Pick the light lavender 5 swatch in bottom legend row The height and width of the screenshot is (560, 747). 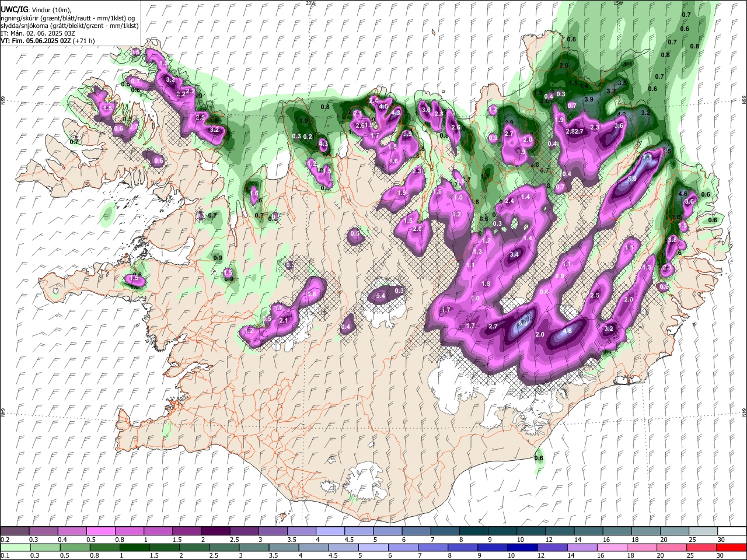tap(373, 547)
